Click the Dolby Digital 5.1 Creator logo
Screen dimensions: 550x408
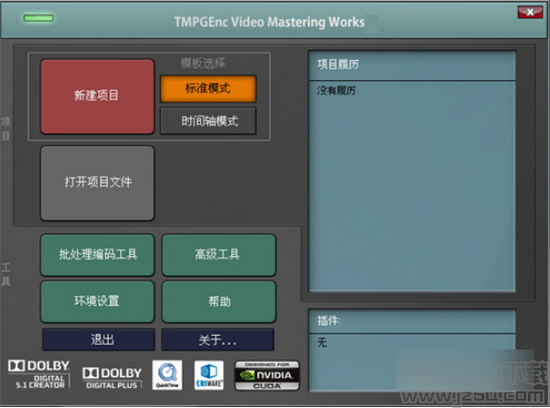click(39, 374)
